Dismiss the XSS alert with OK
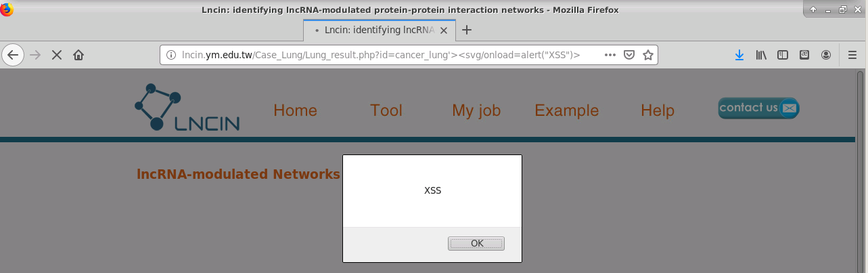The image size is (868, 273). tap(477, 243)
